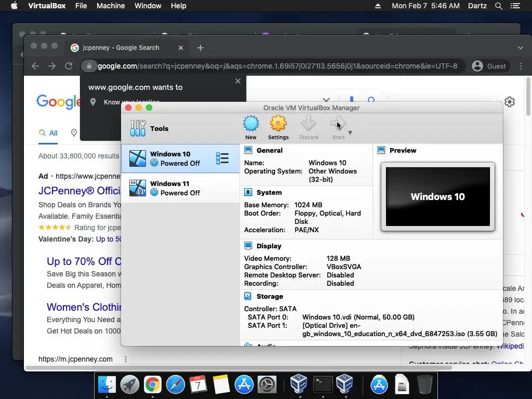Select the Windows 10 virtual machine
This screenshot has height=399, width=532.
180,158
